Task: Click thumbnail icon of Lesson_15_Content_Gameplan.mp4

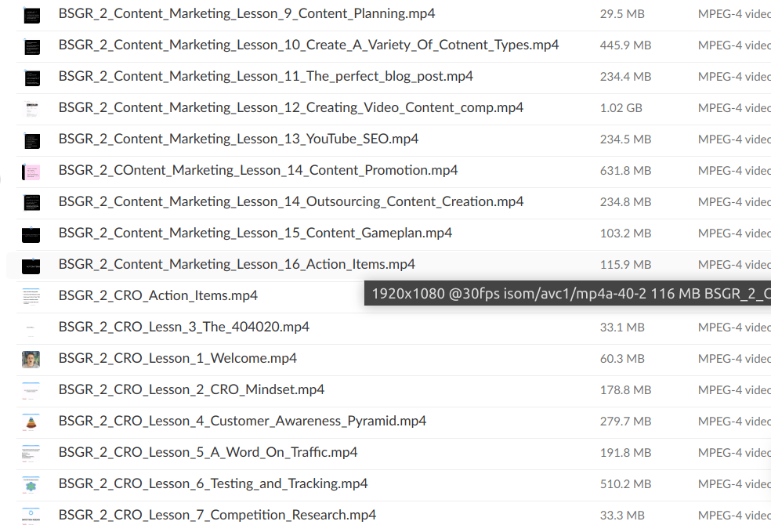Action: [31, 234]
